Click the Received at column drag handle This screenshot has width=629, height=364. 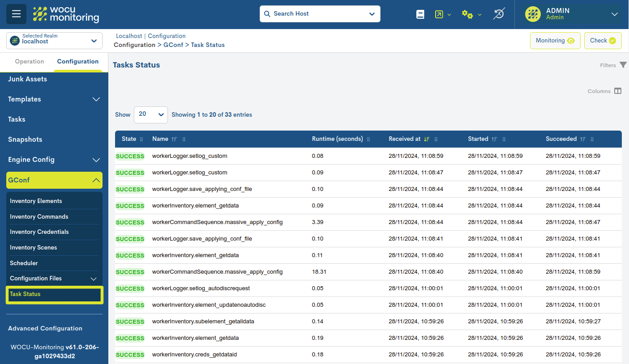pos(436,139)
